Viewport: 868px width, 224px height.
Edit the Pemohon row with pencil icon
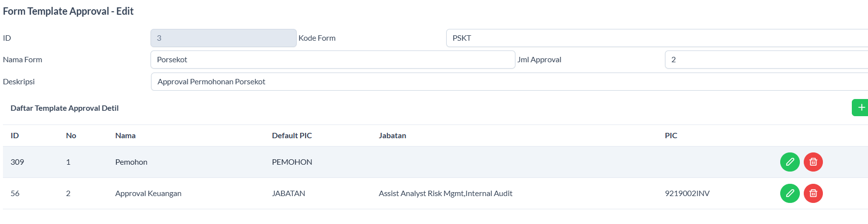coord(790,162)
